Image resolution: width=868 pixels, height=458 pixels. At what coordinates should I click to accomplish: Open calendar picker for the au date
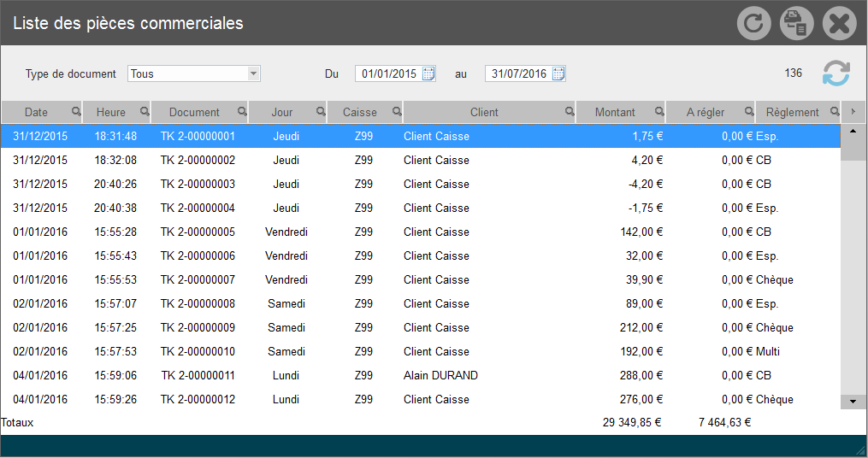(558, 73)
